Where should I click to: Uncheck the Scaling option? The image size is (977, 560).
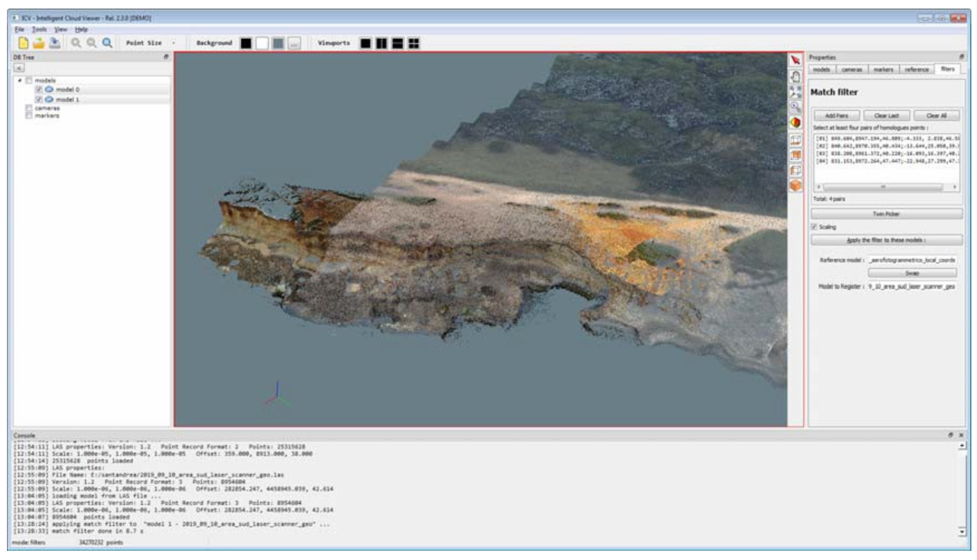click(815, 227)
